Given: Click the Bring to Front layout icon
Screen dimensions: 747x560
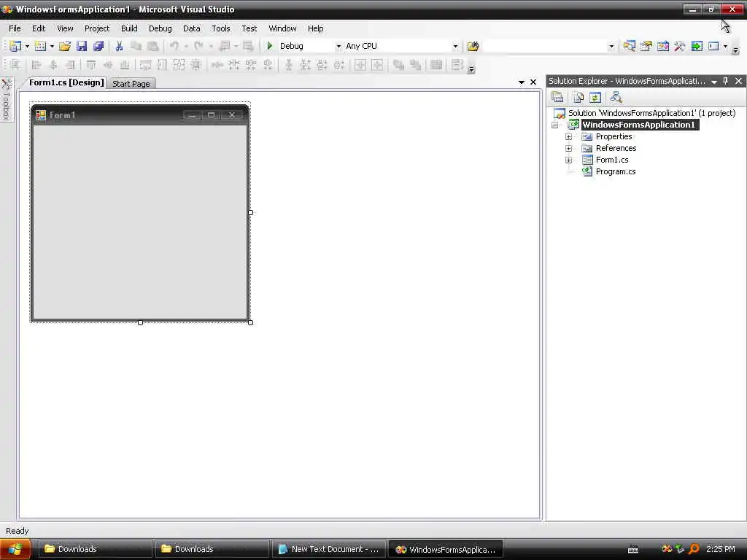Looking at the screenshot, I should click(398, 65).
